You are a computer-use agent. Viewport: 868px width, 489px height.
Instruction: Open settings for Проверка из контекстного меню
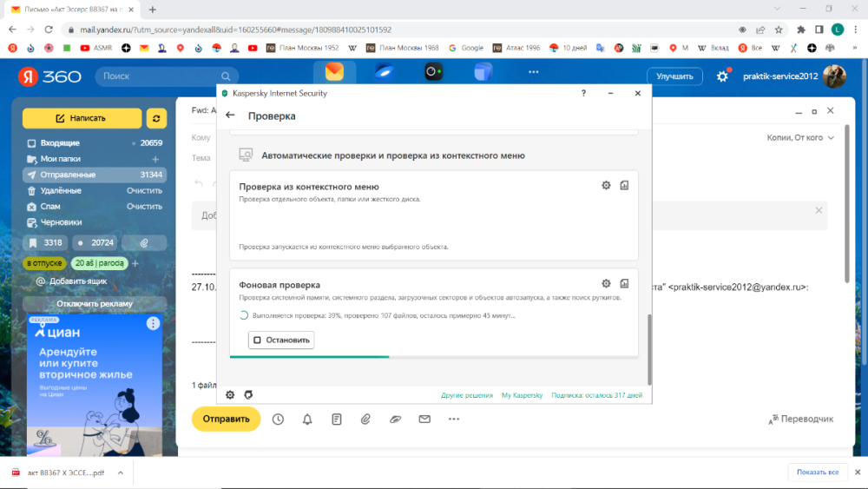(x=606, y=186)
